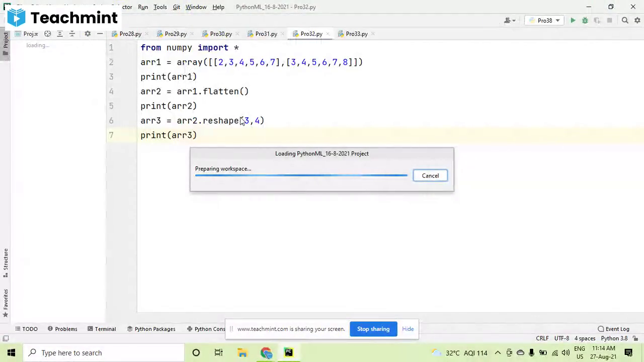Open the Code With Me user icon
Viewport: 644px width, 362px height.
(x=510, y=21)
